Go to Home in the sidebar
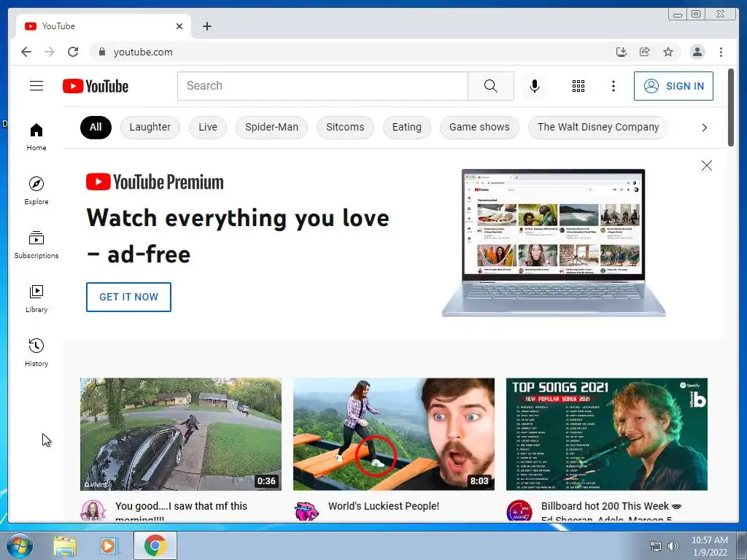The height and width of the screenshot is (560, 747). tap(36, 137)
